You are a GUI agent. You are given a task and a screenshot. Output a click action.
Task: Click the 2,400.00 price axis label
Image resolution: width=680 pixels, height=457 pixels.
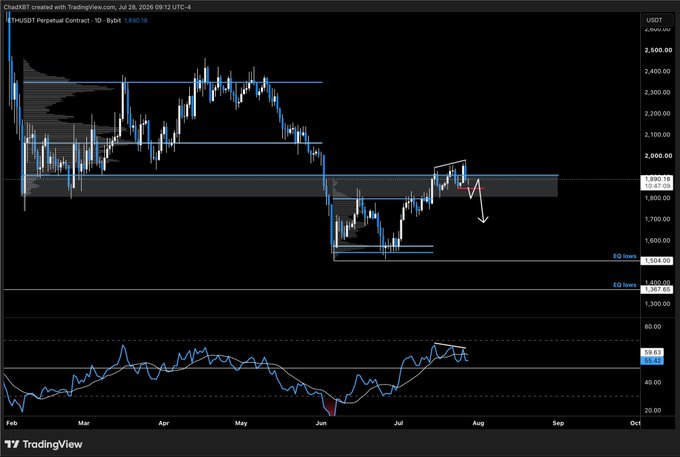[x=658, y=71]
